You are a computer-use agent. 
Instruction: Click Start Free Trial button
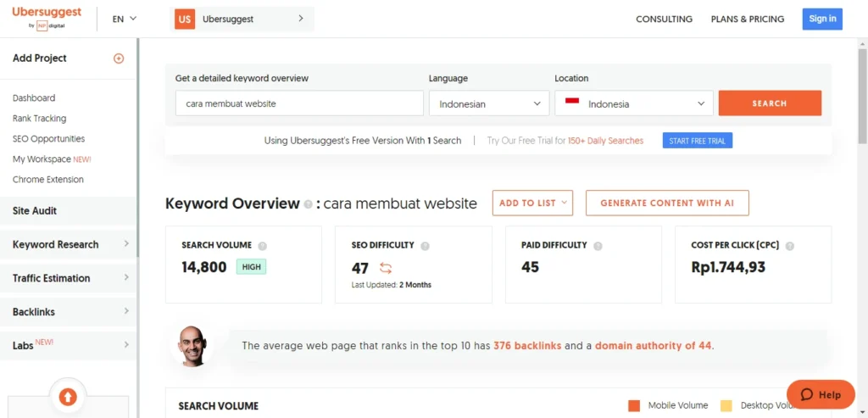(x=697, y=141)
